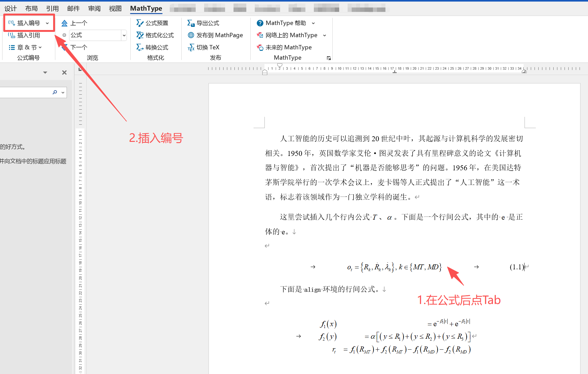
Task: Expand the search options arrow
Action: coord(63,92)
